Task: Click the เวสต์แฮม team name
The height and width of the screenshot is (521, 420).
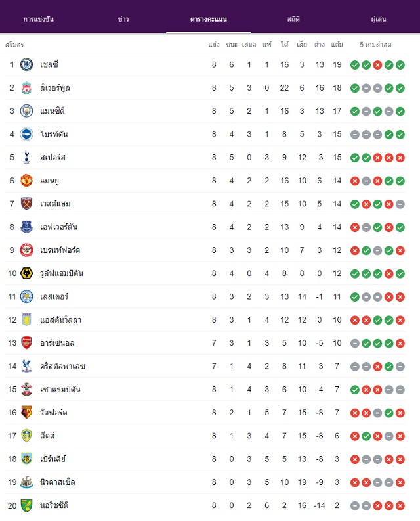Action: click(55, 204)
